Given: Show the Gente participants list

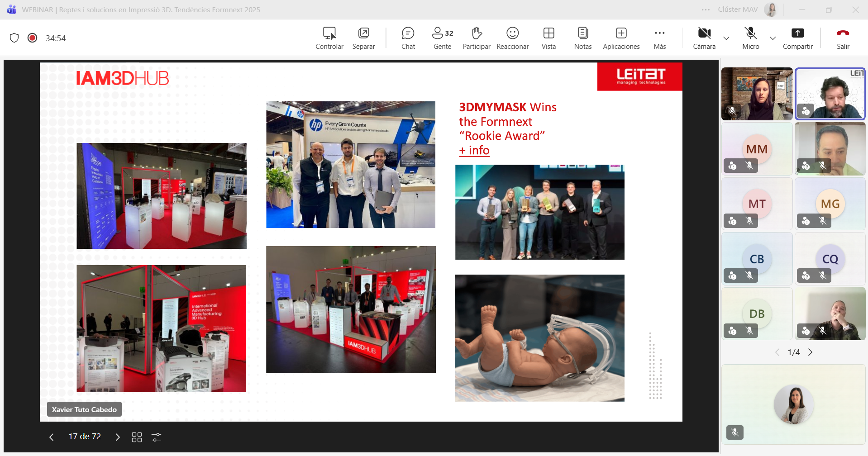Looking at the screenshot, I should coord(442,38).
